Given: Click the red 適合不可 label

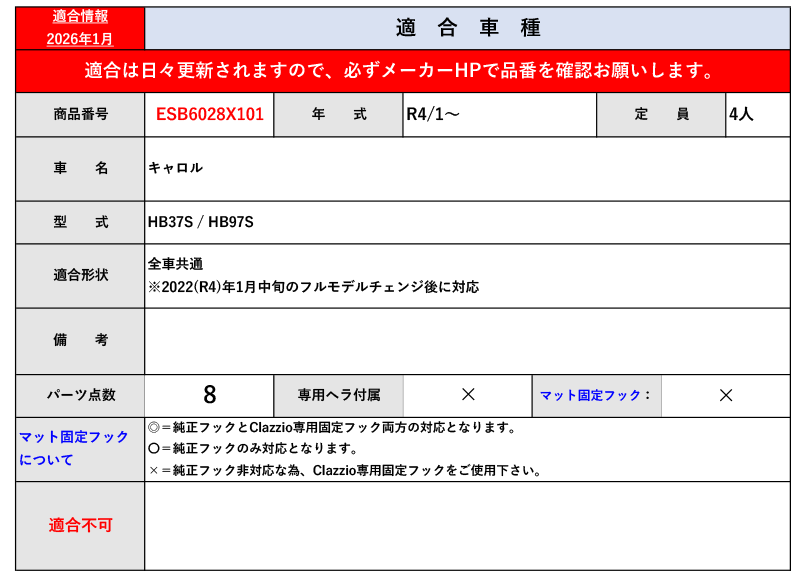Looking at the screenshot, I should click(80, 525).
